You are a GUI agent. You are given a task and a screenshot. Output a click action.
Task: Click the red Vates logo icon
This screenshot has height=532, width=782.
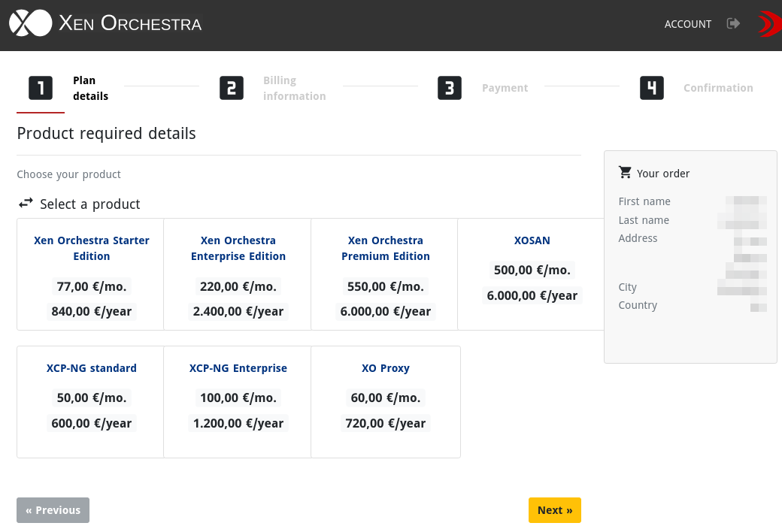point(769,23)
